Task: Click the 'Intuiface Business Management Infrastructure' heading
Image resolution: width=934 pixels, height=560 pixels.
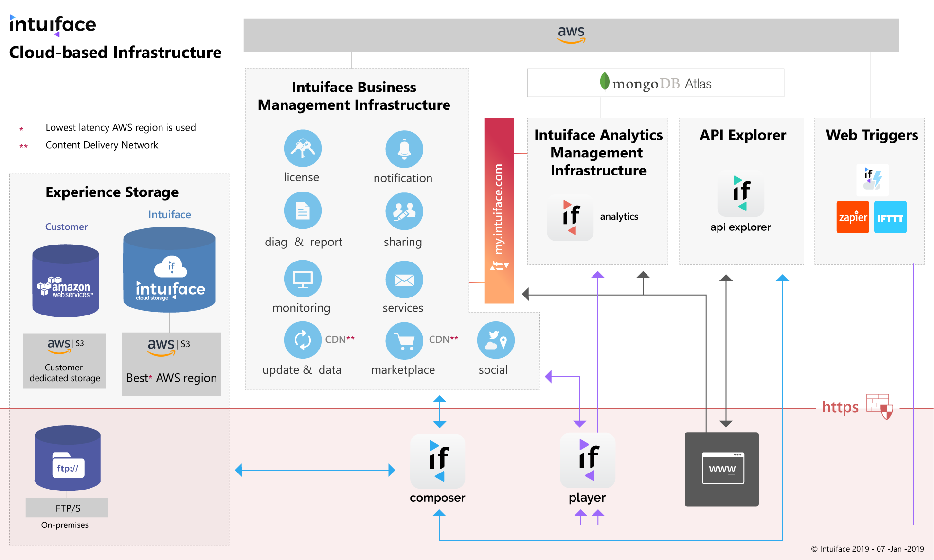Action: (354, 96)
